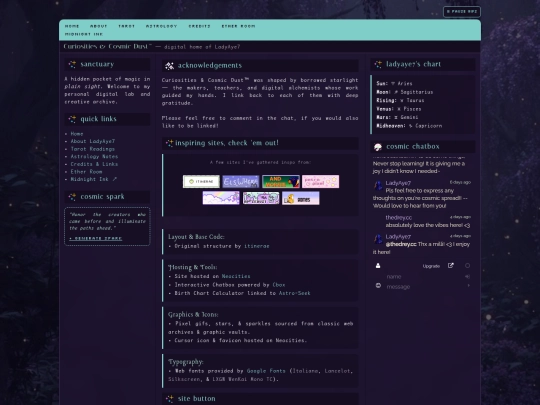Click the itinerae site button badge
Image resolution: width=540 pixels, height=405 pixels.
[x=201, y=181]
